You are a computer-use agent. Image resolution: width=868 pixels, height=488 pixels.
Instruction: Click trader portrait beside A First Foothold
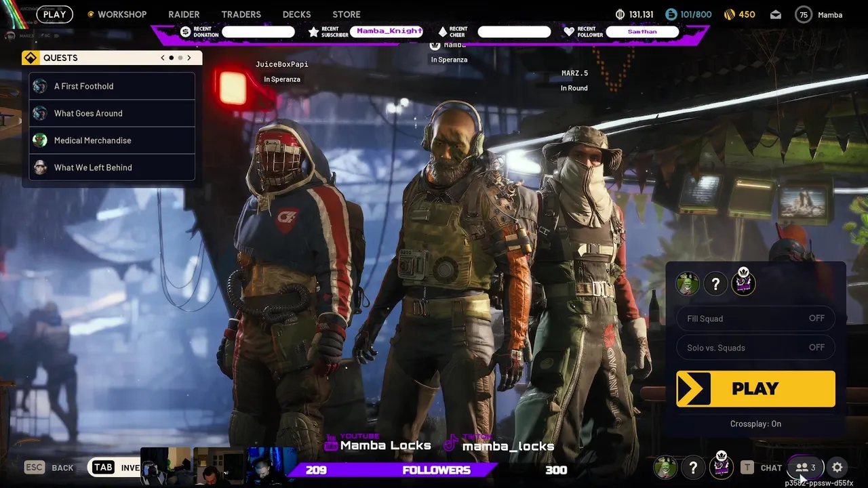40,86
